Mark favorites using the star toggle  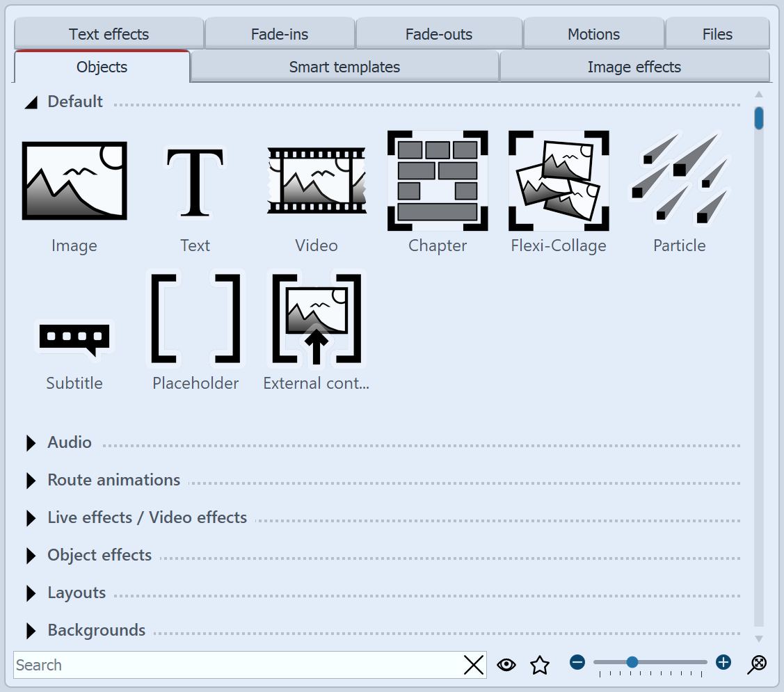point(539,665)
